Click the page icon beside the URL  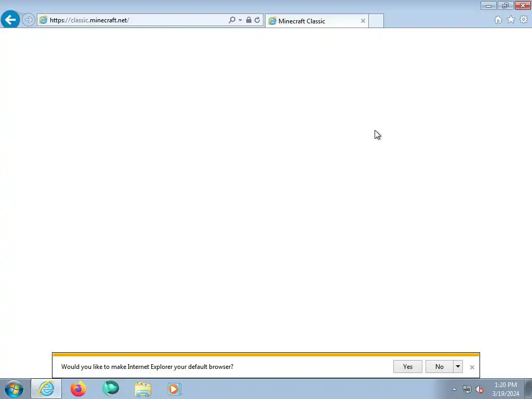[43, 20]
